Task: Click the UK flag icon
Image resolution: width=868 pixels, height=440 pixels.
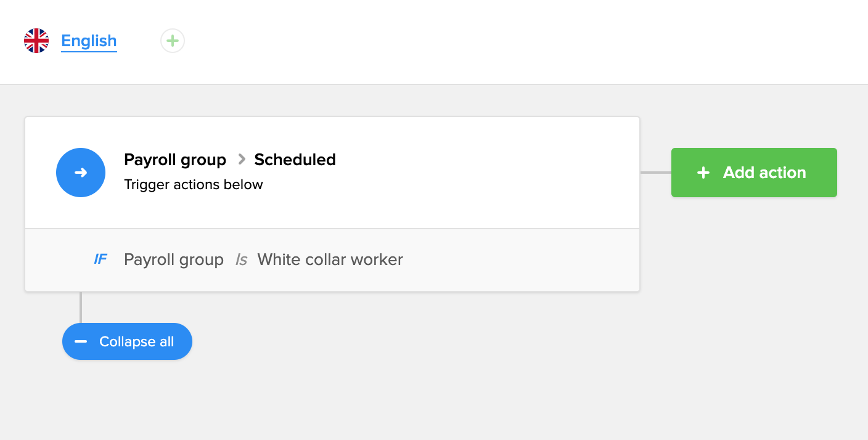Action: pyautogui.click(x=36, y=41)
